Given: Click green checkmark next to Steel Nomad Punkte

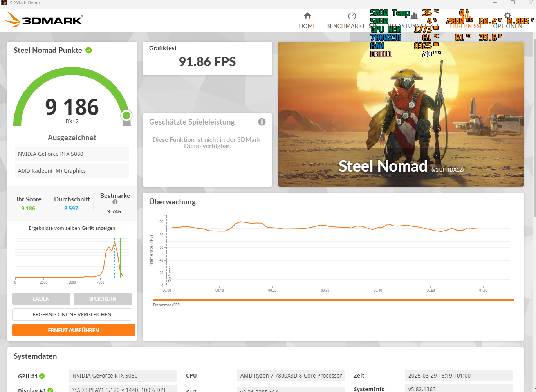Looking at the screenshot, I should tap(89, 50).
